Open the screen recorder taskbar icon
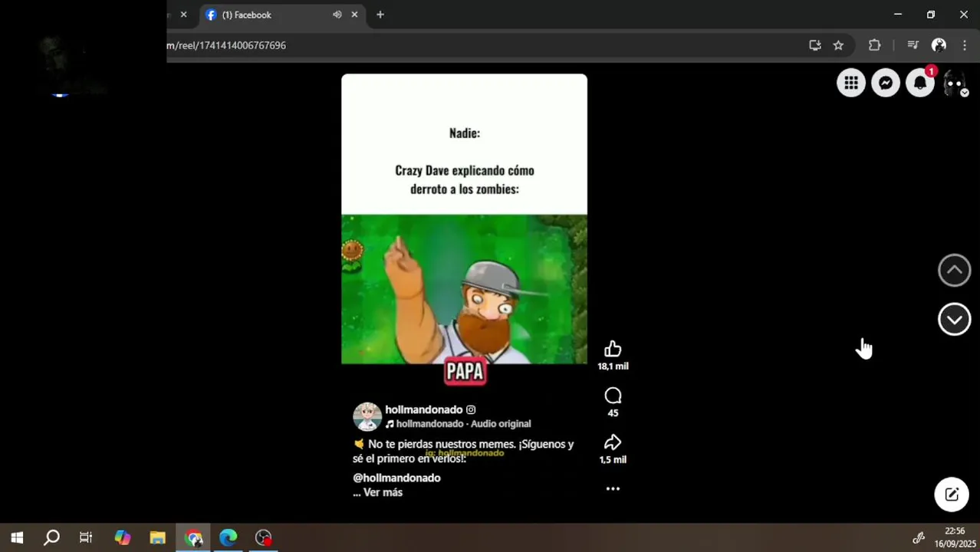The image size is (980, 552). [264, 537]
